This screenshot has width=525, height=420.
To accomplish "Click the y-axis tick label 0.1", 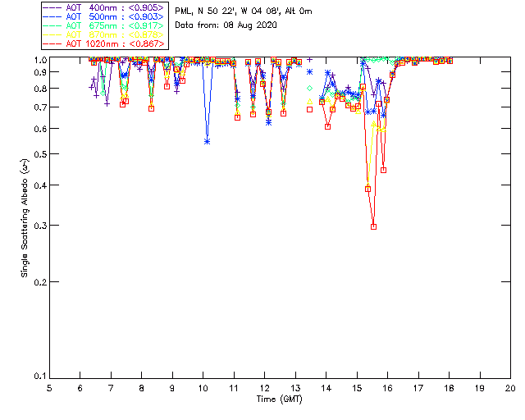I will click(40, 377).
